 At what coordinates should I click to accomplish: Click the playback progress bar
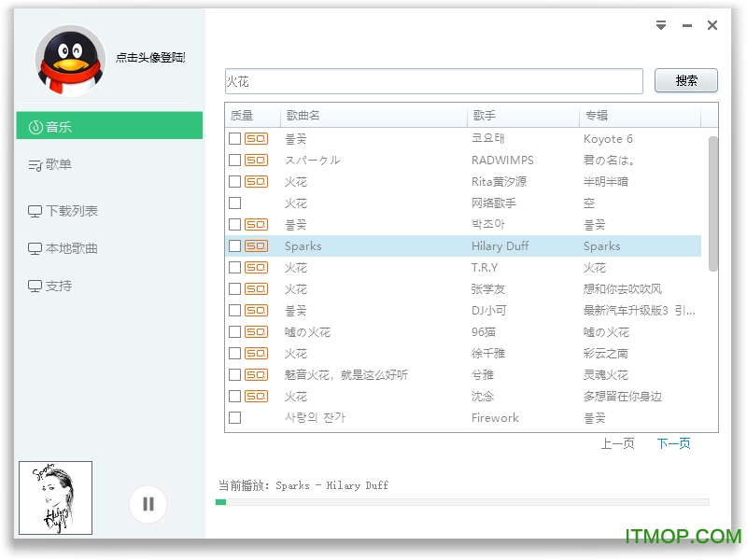[467, 501]
